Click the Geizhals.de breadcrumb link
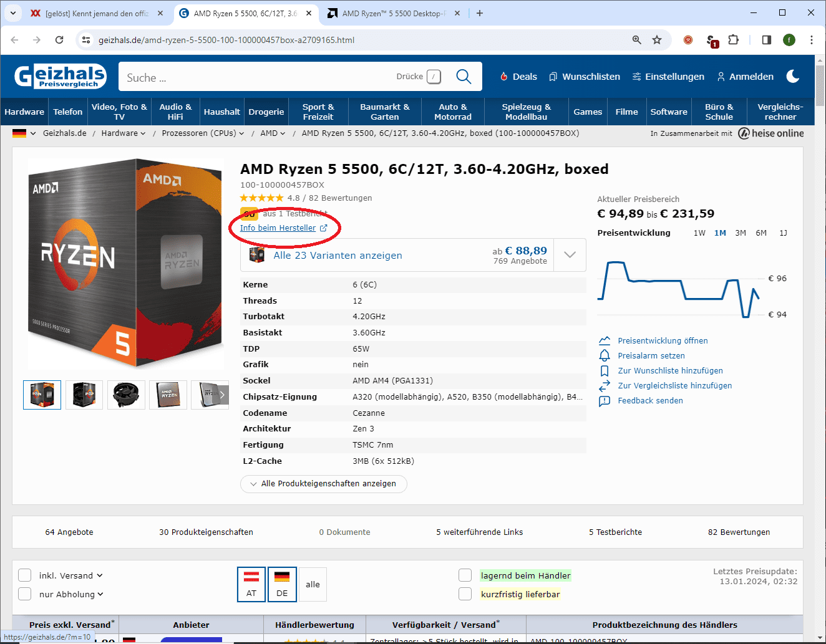Screen dimensions: 826x644 pyautogui.click(x=65, y=133)
